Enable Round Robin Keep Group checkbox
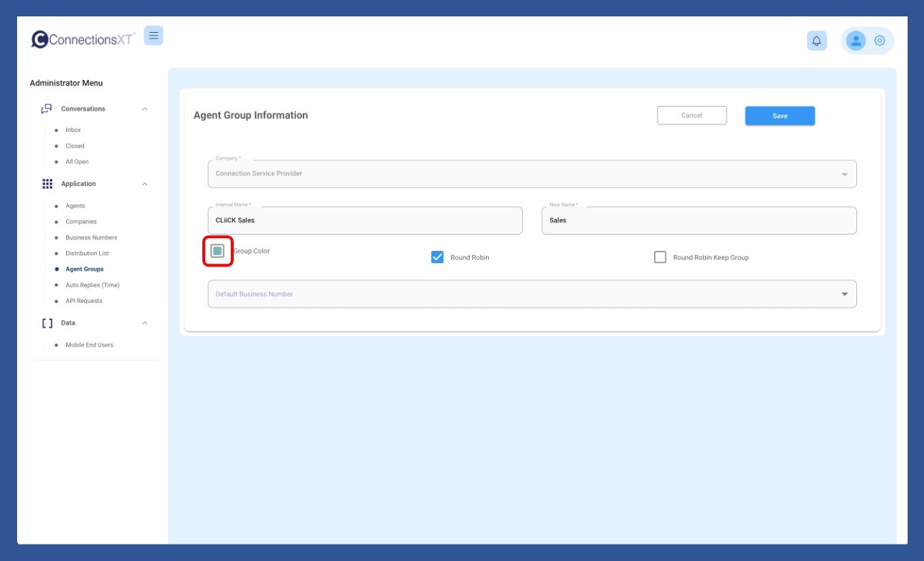 tap(660, 257)
